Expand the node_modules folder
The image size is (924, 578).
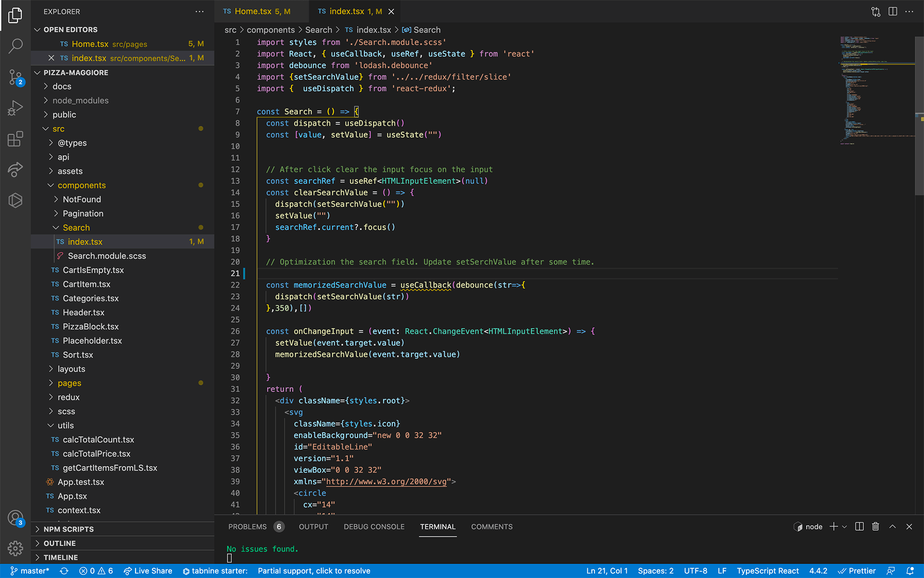tap(123, 101)
